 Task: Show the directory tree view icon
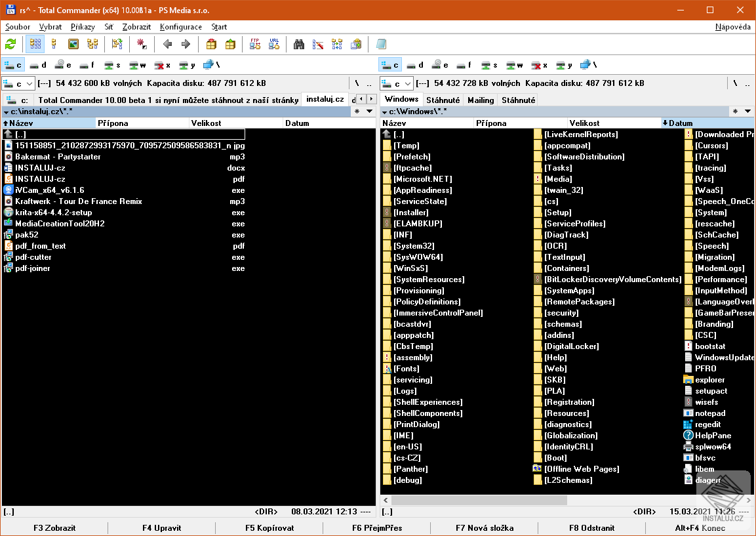pyautogui.click(x=92, y=45)
